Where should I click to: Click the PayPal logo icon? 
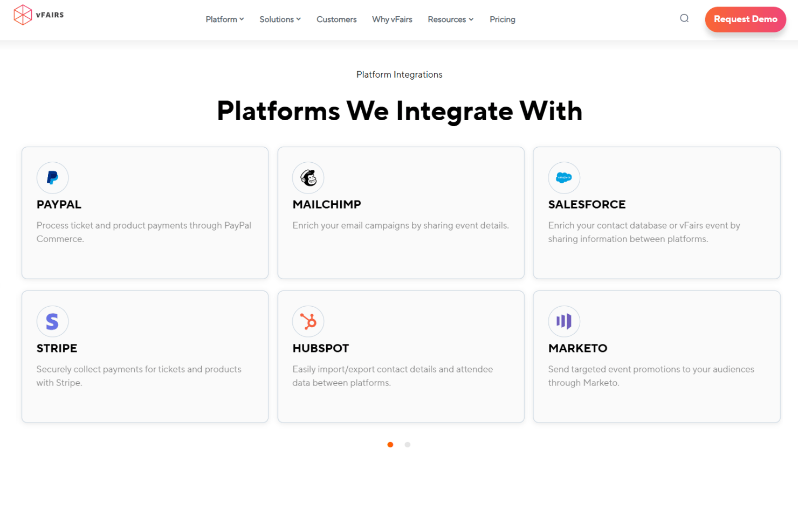coord(52,178)
